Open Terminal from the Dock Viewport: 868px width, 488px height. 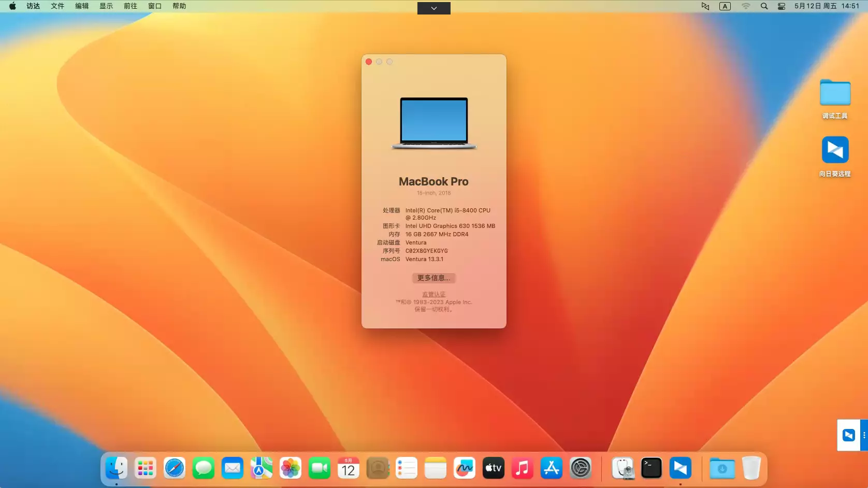tap(651, 468)
